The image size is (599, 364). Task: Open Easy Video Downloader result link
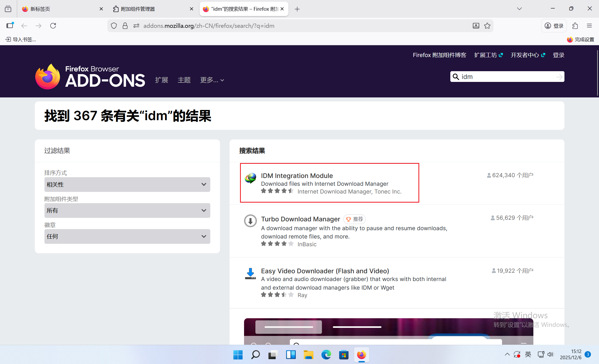tap(325, 271)
